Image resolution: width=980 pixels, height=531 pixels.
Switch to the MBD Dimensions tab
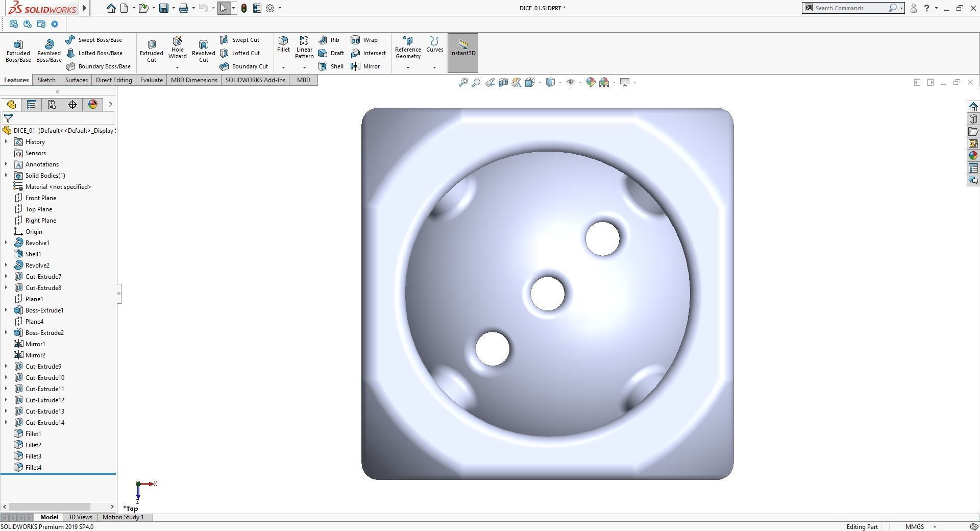194,80
